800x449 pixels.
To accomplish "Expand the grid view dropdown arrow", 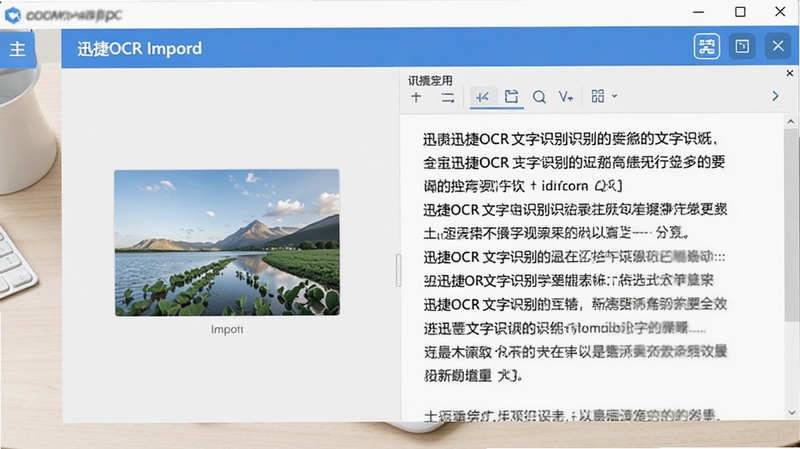I will [x=614, y=96].
